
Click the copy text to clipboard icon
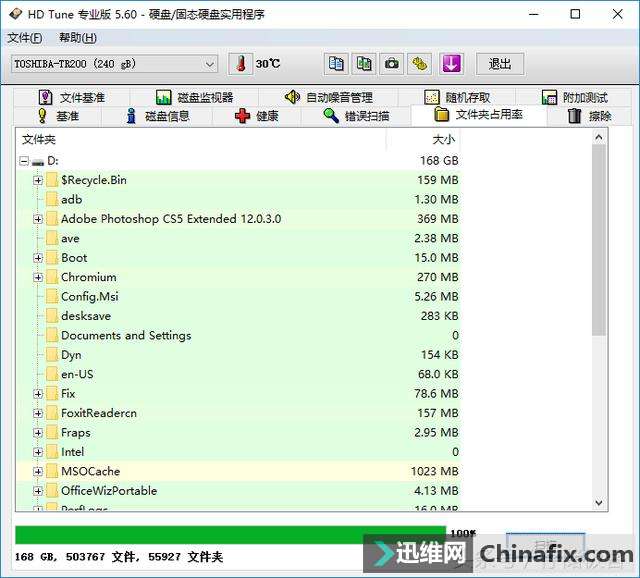[x=336, y=64]
